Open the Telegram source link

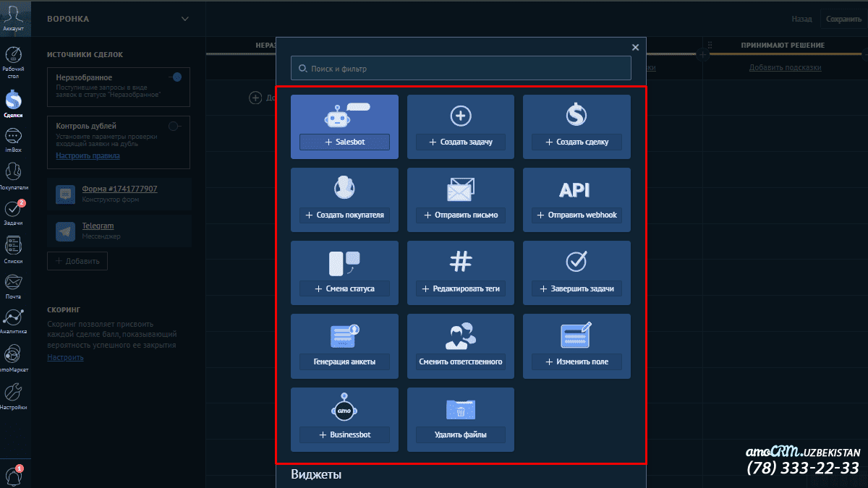point(98,226)
